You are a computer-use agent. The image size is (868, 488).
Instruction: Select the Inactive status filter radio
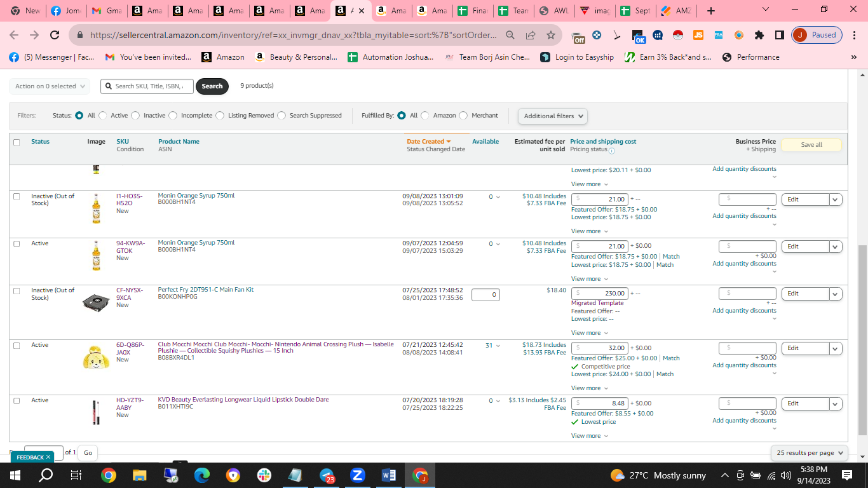pyautogui.click(x=135, y=116)
